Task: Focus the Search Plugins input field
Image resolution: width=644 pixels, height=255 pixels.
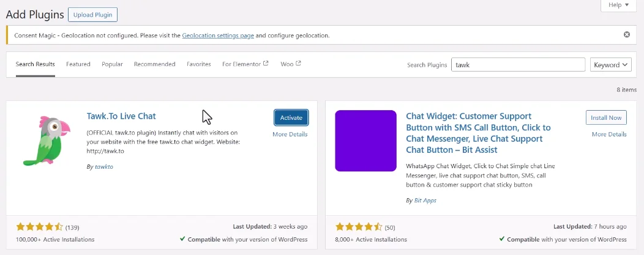Action: tap(518, 65)
